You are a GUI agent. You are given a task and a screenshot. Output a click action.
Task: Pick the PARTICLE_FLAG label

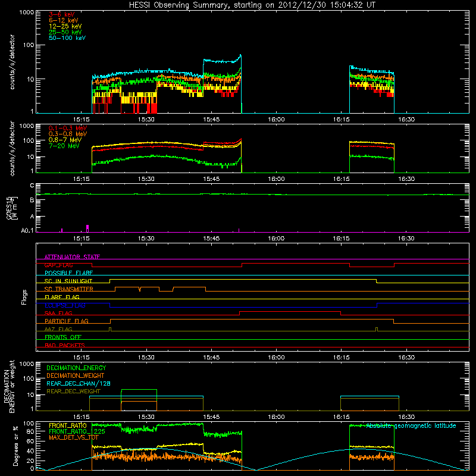point(67,321)
